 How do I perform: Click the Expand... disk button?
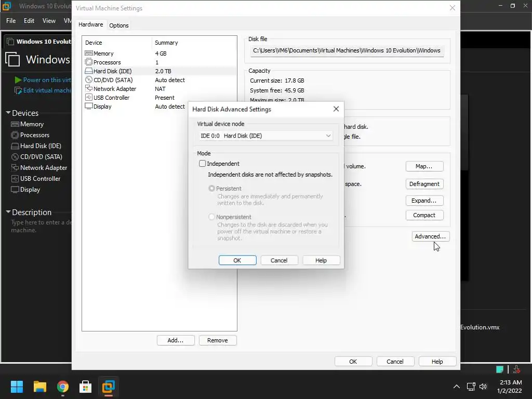[424, 201]
